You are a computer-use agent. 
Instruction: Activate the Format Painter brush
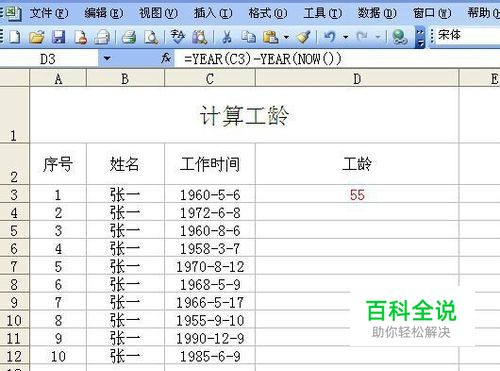303,37
